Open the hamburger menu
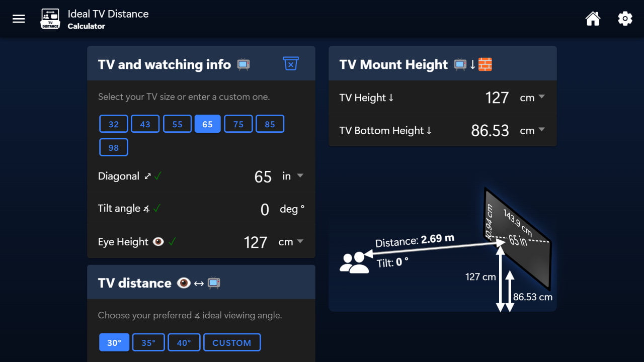The image size is (644, 362). (19, 19)
